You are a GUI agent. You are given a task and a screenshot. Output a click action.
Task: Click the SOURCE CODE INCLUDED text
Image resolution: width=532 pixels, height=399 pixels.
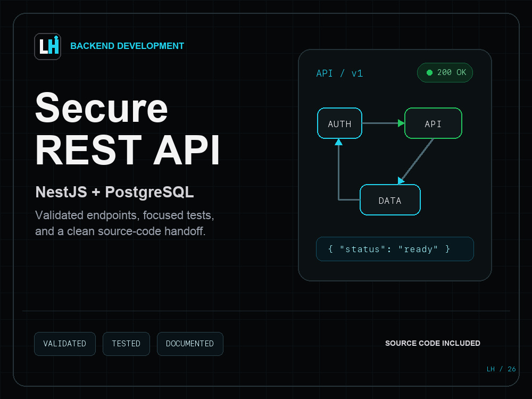(433, 343)
